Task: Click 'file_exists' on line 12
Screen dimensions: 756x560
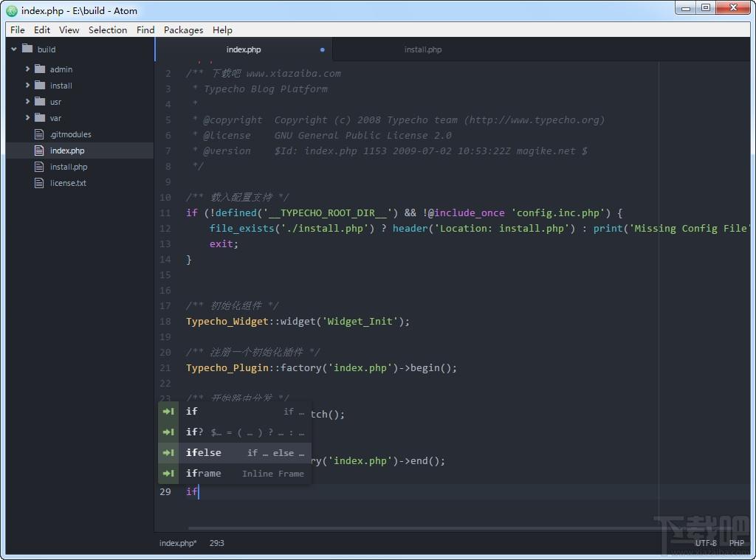Action: click(241, 229)
